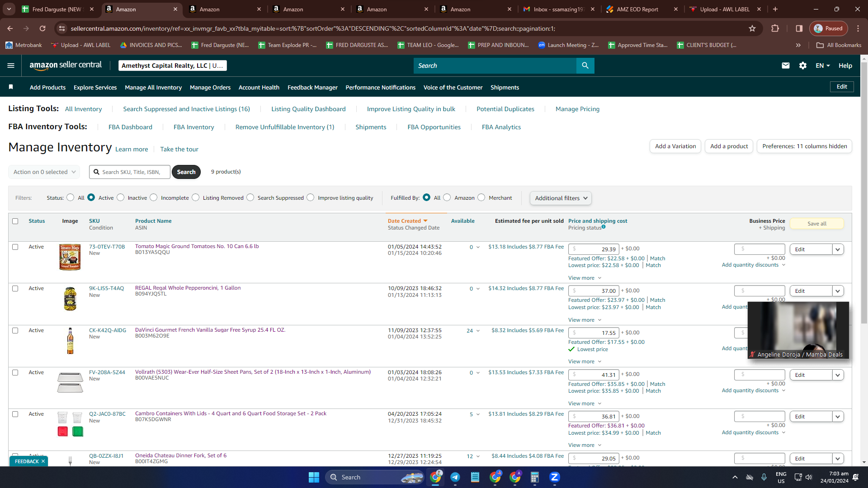
Task: Open the Edit dropdown arrow for Vollrath row
Action: click(x=838, y=375)
